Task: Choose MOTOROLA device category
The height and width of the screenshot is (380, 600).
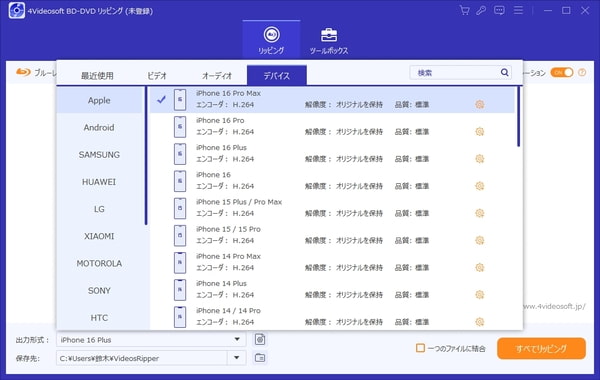Action: click(99, 263)
